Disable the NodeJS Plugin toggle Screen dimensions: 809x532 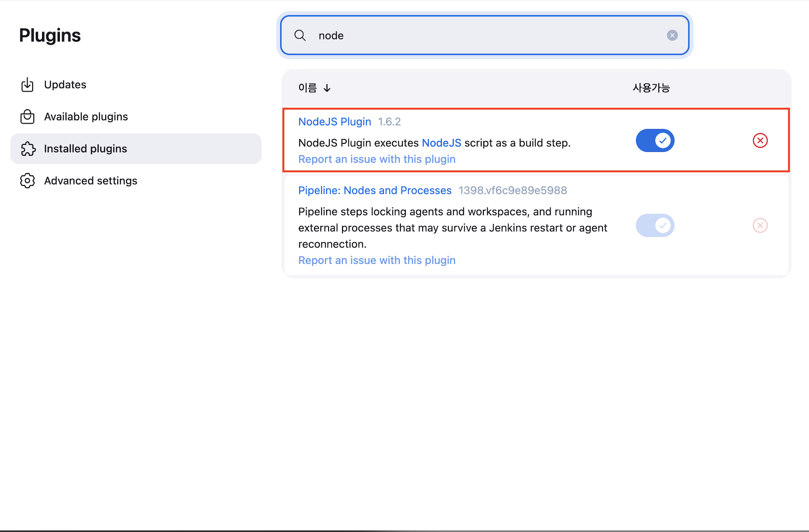(655, 141)
